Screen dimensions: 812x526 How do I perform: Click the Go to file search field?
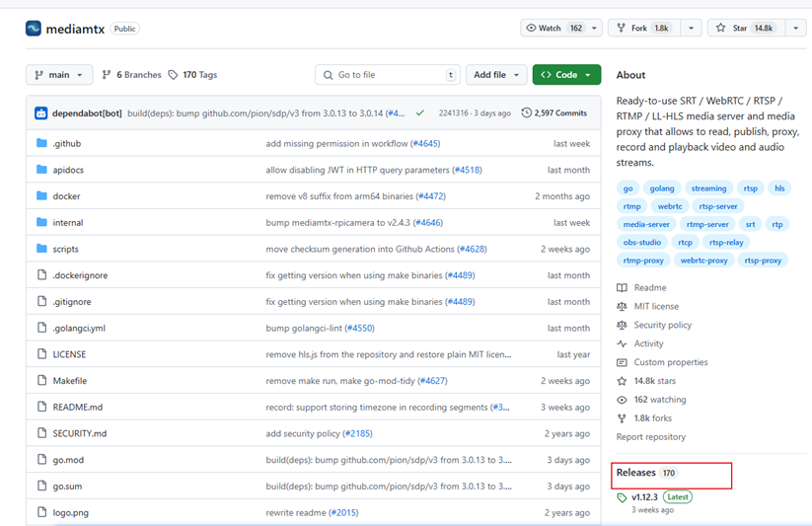[x=388, y=75]
